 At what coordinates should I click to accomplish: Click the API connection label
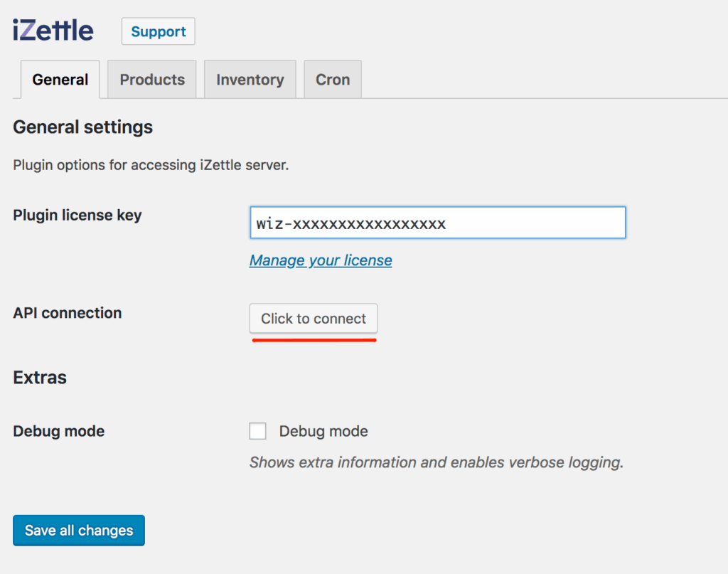point(68,313)
